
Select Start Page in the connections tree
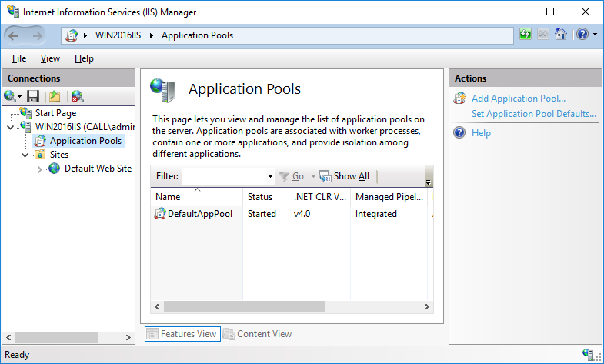[x=55, y=113]
